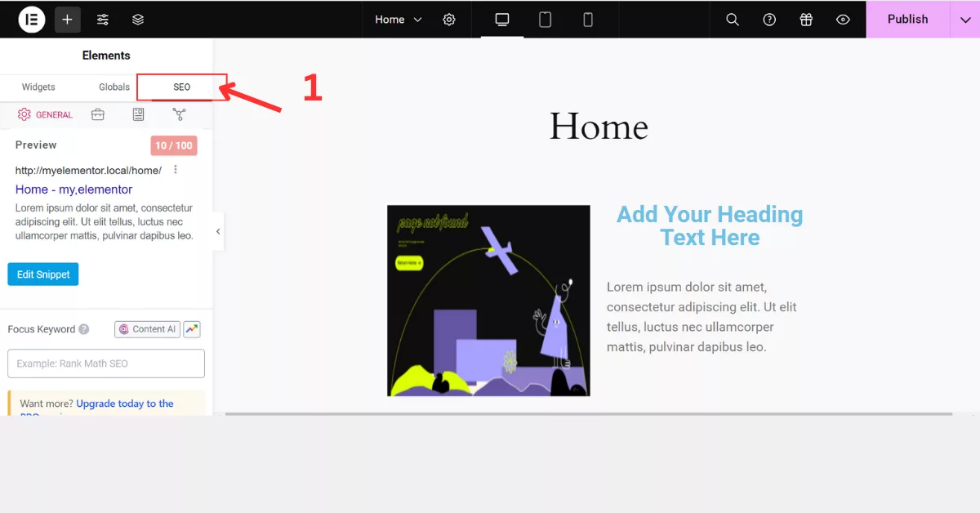Switch to the Globals tab
Screen dimensions: 980x513
[x=114, y=87]
